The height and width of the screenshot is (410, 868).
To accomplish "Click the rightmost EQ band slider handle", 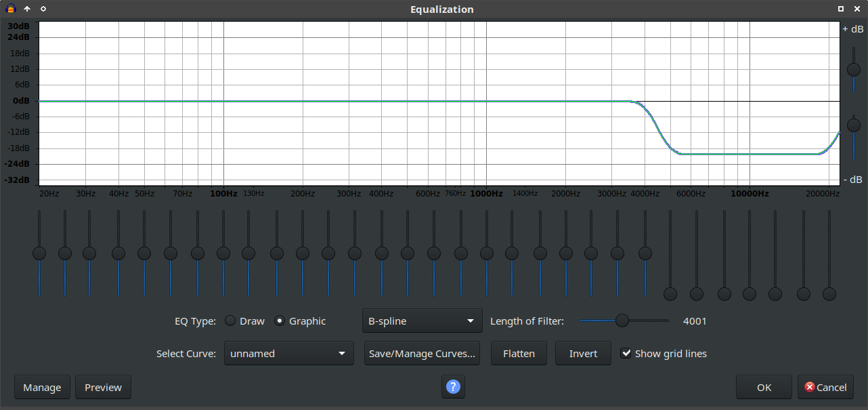I will (829, 294).
